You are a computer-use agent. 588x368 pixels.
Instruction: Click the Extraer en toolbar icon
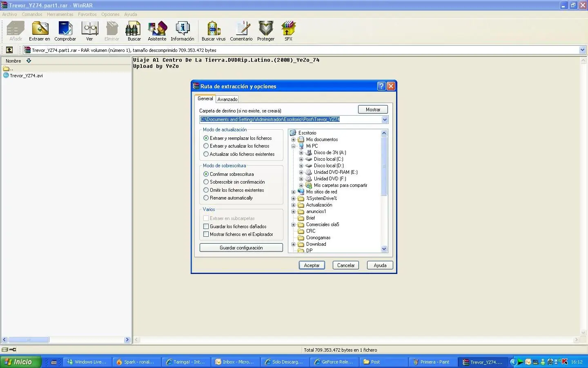click(x=40, y=31)
